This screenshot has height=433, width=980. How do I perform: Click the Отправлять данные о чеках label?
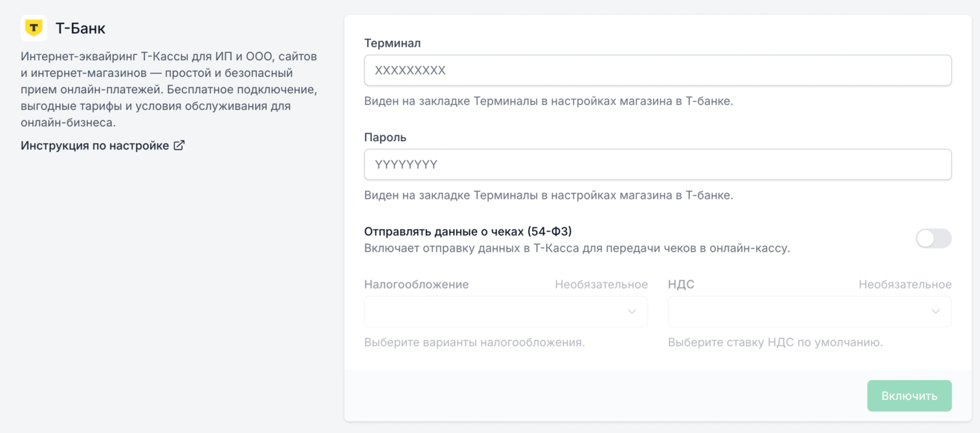pyautogui.click(x=468, y=231)
